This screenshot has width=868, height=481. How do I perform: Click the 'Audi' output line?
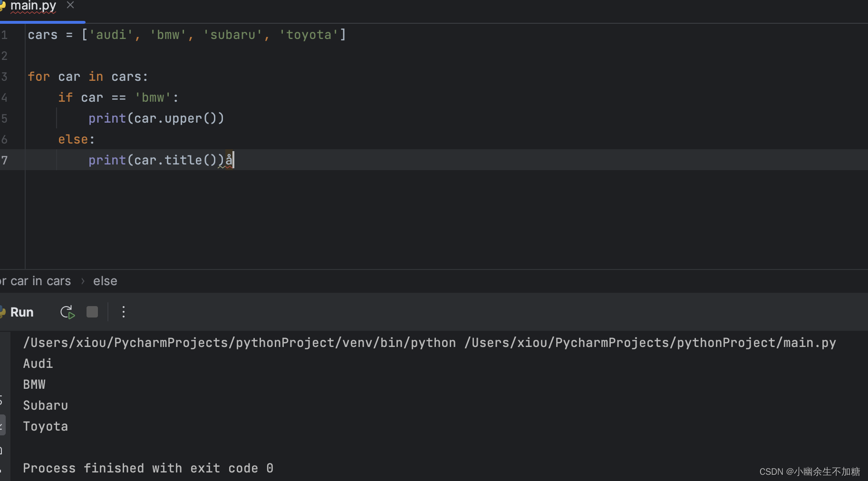(x=38, y=364)
